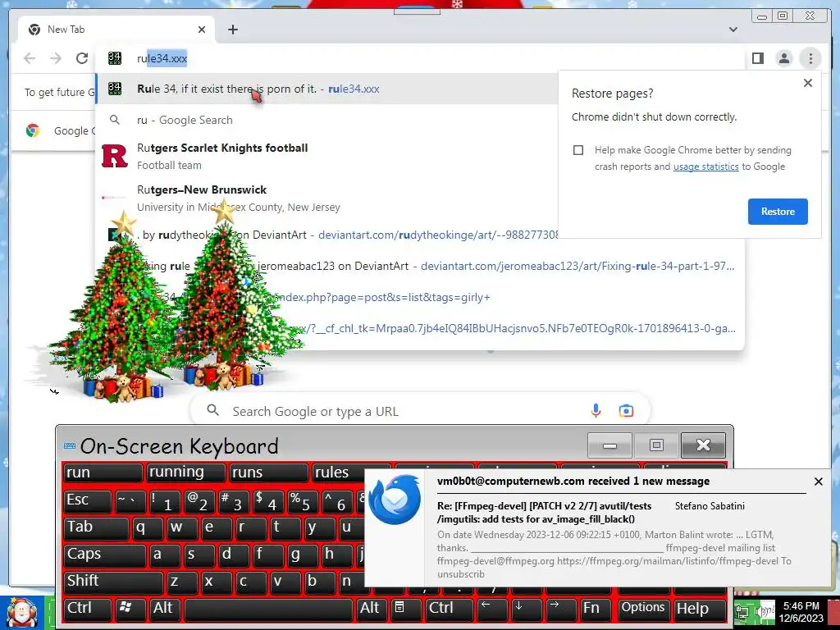The height and width of the screenshot is (630, 840).
Task: Toggle the right Alt key on keyboard
Action: pos(370,609)
